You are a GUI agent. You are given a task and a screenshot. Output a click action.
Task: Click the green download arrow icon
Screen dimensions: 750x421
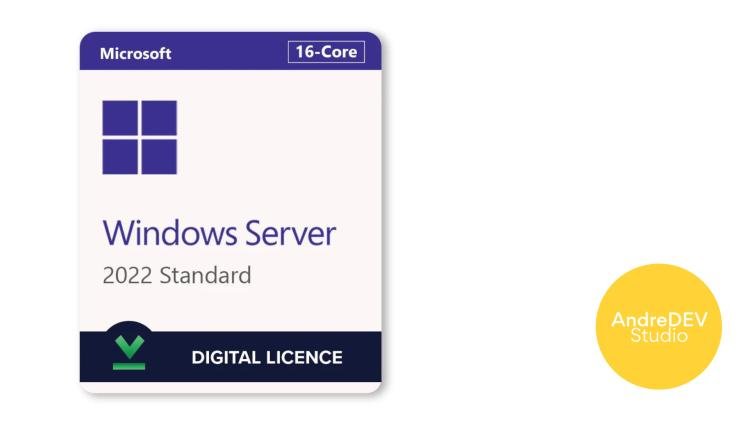point(129,347)
